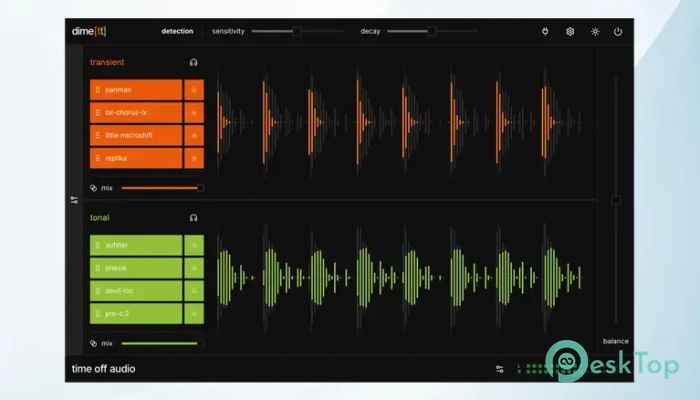Select the little microshift plugin slot
The width and height of the screenshot is (700, 400).
(x=136, y=135)
